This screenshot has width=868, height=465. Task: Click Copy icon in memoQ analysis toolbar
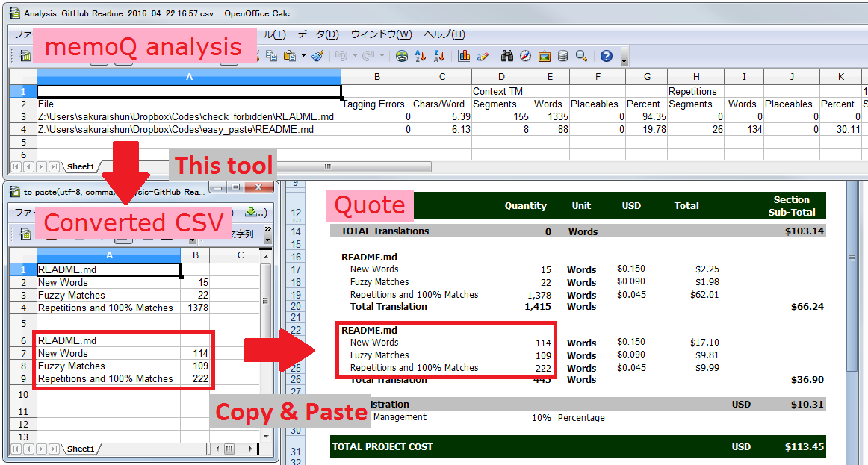click(271, 55)
